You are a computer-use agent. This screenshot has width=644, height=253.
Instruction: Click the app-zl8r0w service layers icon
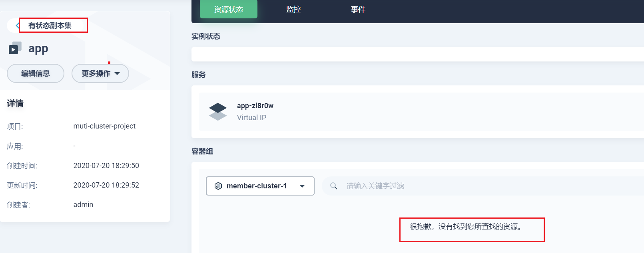[218, 112]
